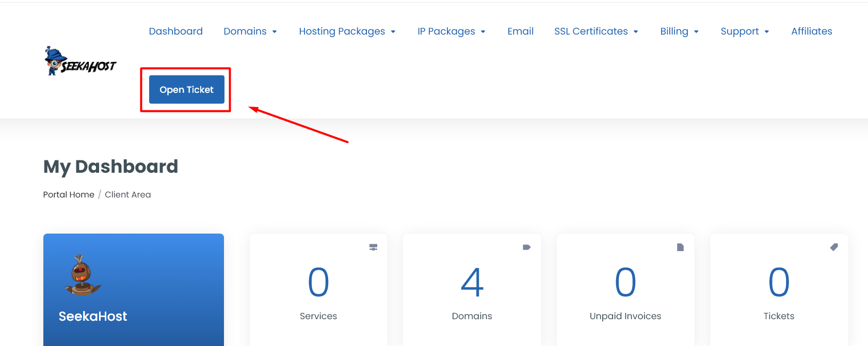Open the Affiliates menu item
868x346 pixels.
(x=811, y=31)
